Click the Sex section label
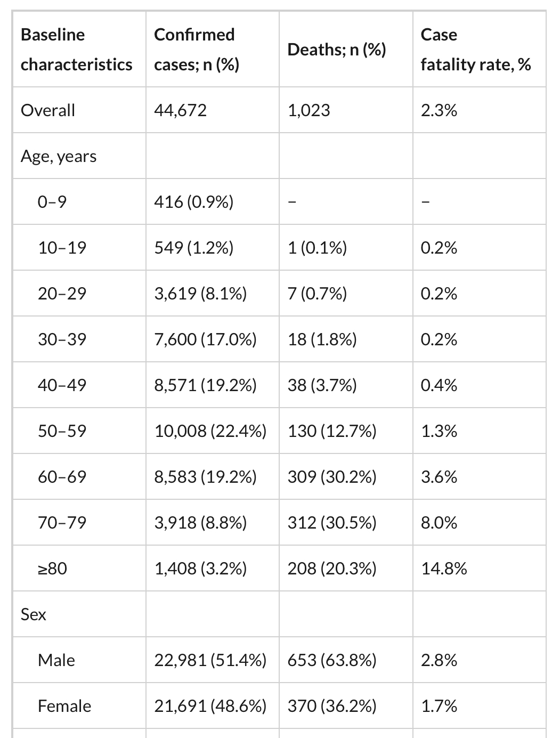 pos(33,614)
